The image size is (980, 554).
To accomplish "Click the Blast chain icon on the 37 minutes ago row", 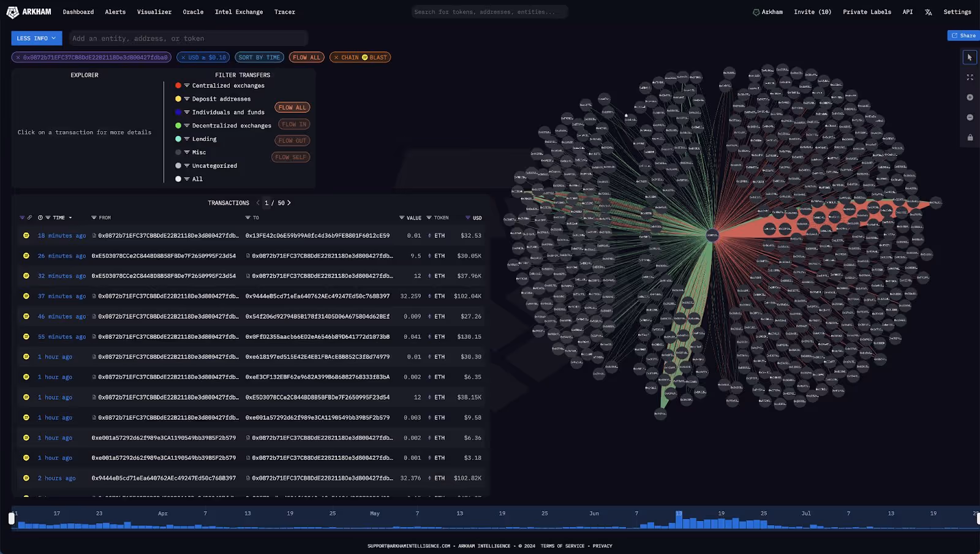I will point(26,296).
